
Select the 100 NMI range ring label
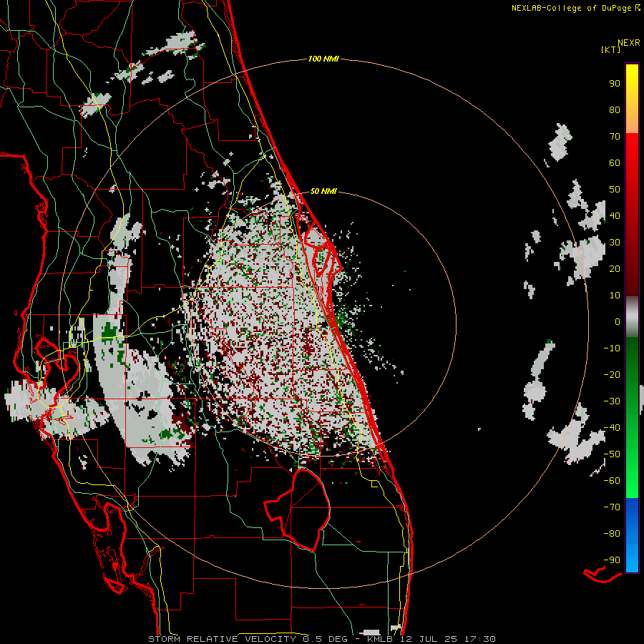tap(323, 59)
